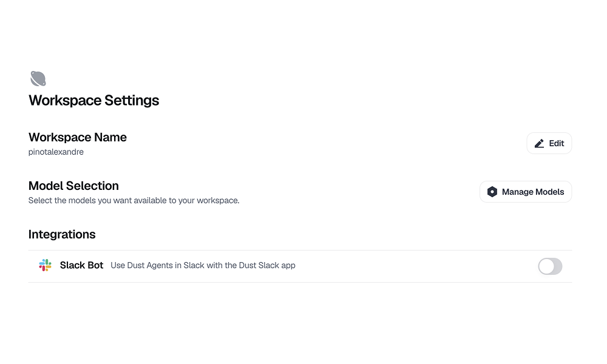
Task: Select the pencil icon inside the Edit button
Action: [x=539, y=143]
